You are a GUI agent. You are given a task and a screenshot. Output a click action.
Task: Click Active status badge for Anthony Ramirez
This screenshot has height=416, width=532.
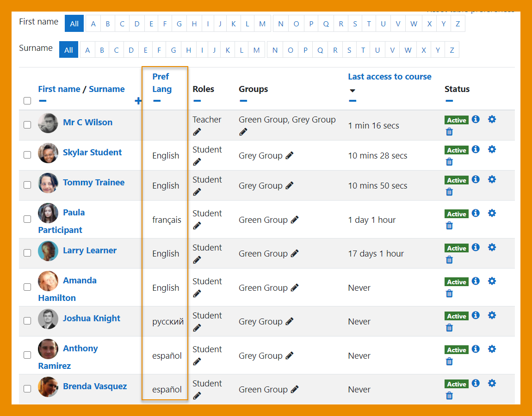[456, 350]
